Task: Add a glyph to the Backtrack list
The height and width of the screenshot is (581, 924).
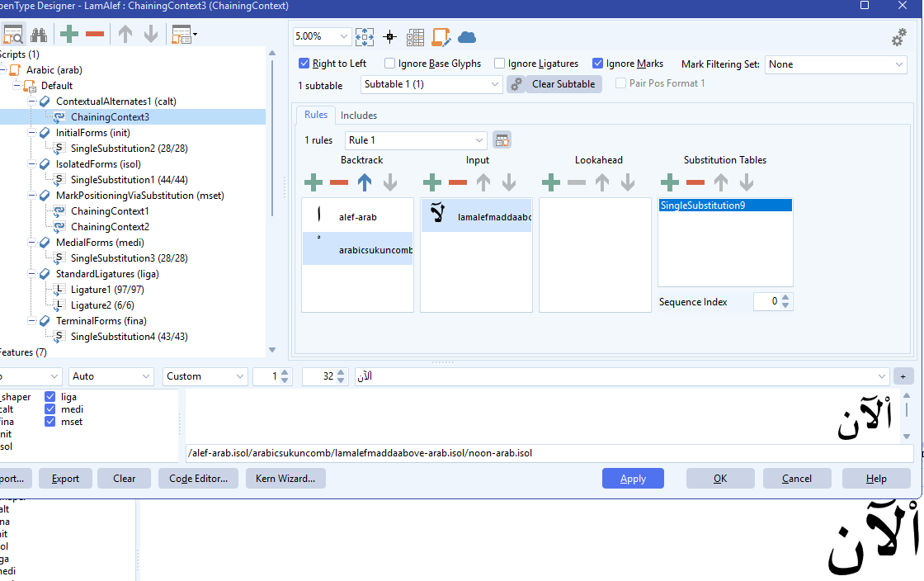Action: coord(313,182)
